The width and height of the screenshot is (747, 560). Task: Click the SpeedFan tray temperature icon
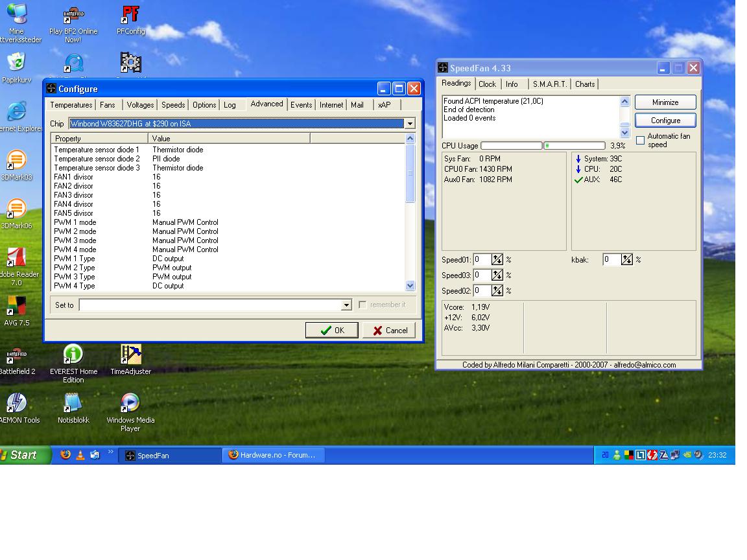click(605, 455)
